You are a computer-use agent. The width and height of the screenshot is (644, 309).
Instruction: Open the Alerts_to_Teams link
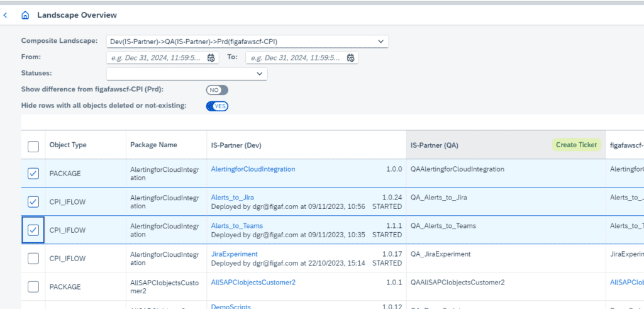pos(237,225)
